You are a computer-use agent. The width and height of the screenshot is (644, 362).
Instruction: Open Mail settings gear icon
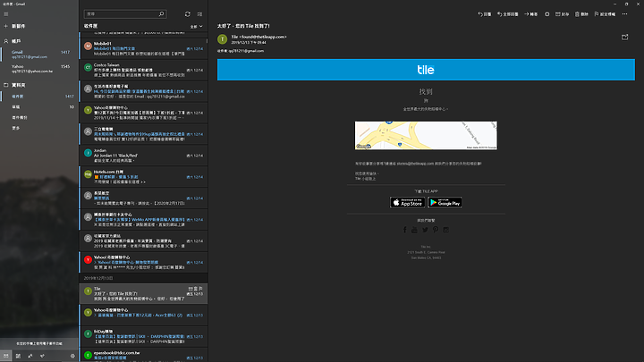click(x=72, y=356)
